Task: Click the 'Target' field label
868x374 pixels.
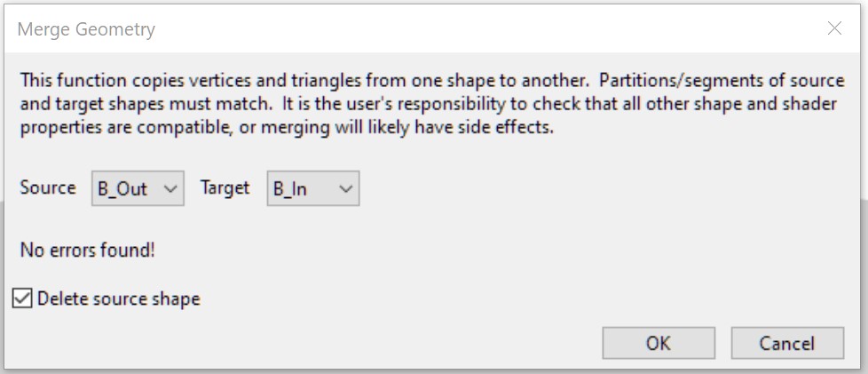Action: pyautogui.click(x=225, y=188)
